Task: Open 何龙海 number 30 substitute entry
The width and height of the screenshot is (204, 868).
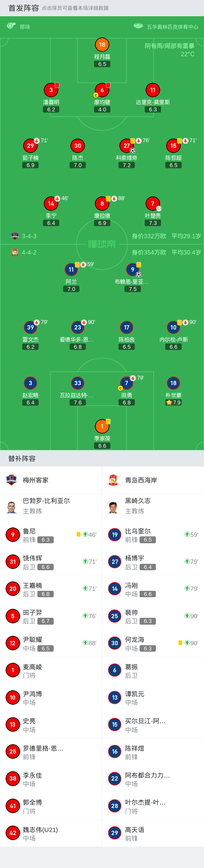Action: (x=153, y=643)
